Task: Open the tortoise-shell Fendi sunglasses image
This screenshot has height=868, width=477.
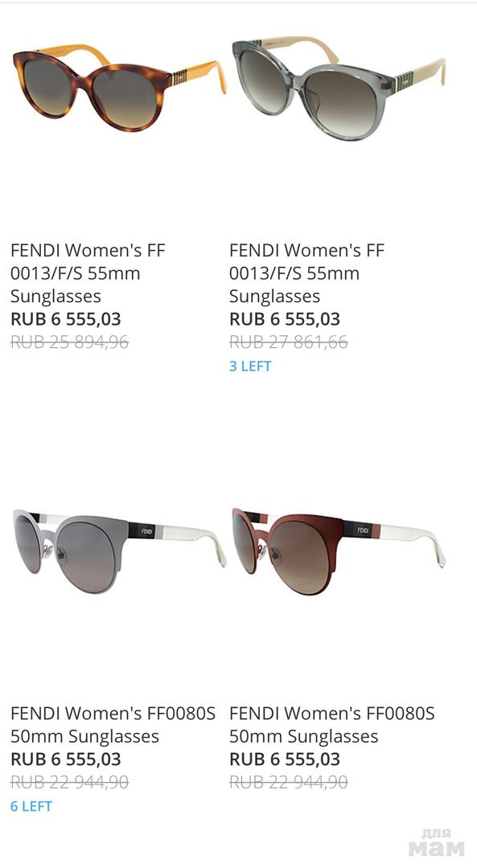Action: tap(120, 86)
